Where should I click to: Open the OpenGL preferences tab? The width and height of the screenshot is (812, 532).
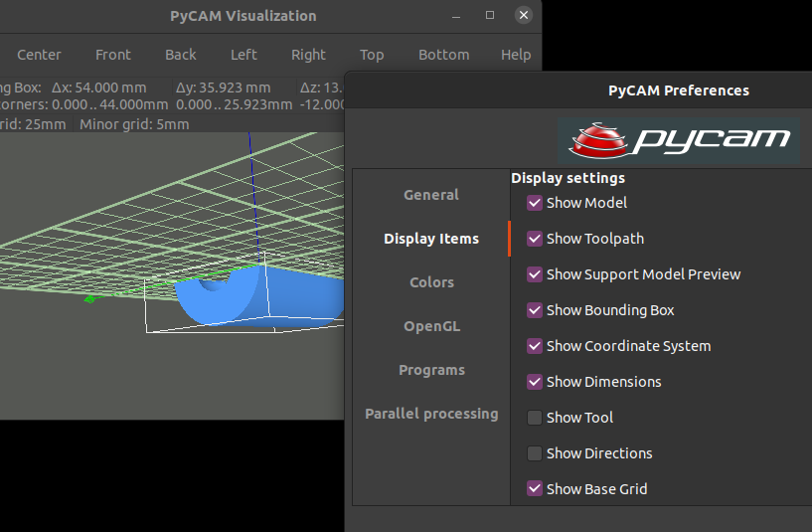pyautogui.click(x=431, y=326)
